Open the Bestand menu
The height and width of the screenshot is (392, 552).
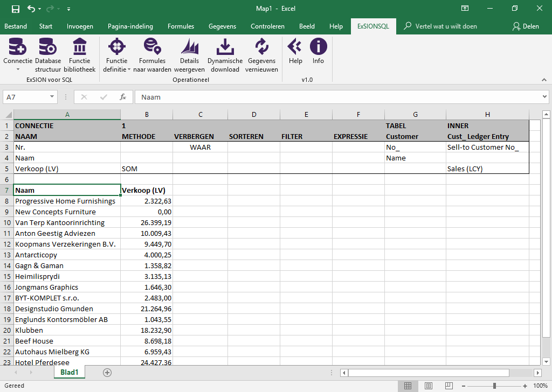point(16,26)
